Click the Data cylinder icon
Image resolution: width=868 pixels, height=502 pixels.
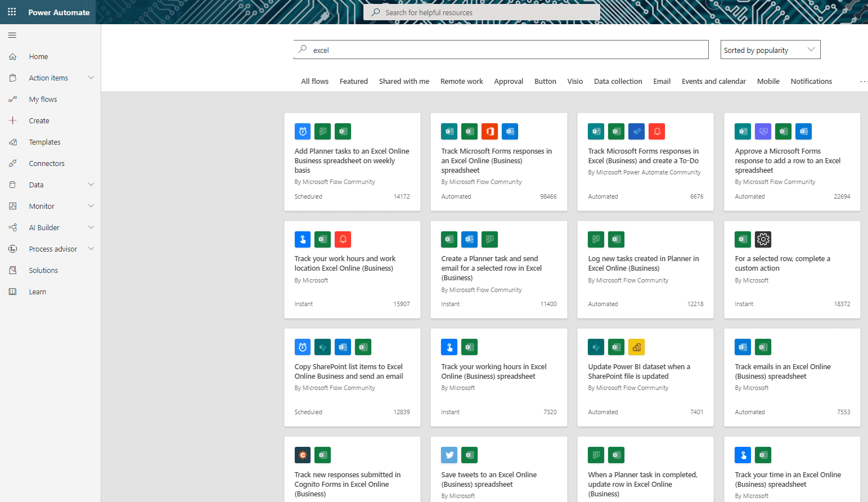coord(13,185)
